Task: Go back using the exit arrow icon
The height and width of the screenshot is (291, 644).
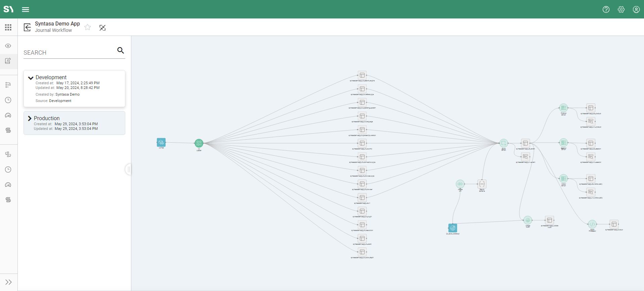Action: click(27, 27)
